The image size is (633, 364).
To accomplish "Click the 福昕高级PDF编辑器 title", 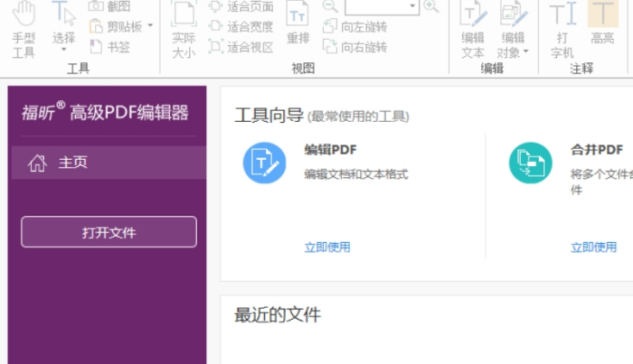I will 105,112.
